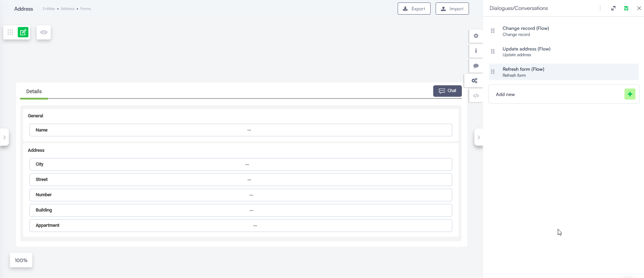644x278 pixels.
Task: Click the green plus Add new button
Action: click(x=630, y=94)
